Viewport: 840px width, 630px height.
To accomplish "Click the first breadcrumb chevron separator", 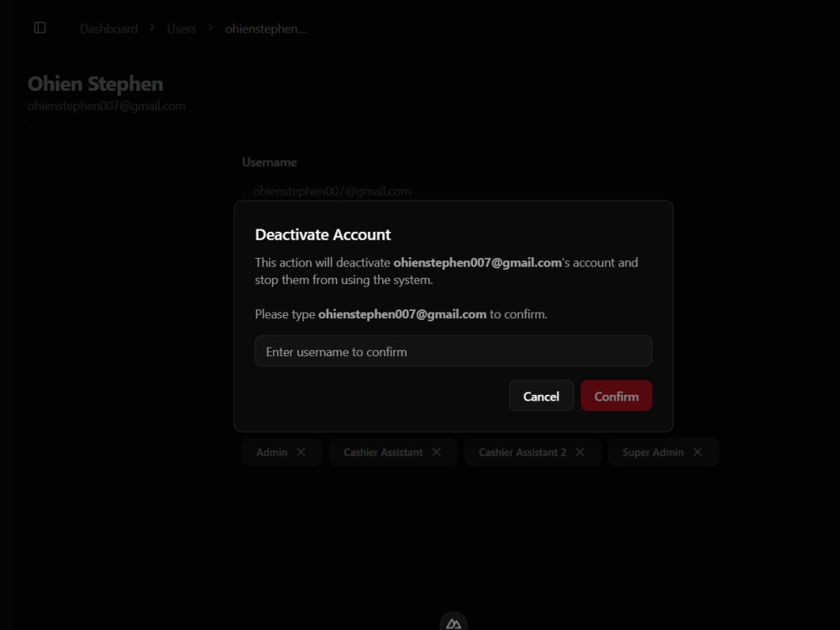I will point(153,28).
